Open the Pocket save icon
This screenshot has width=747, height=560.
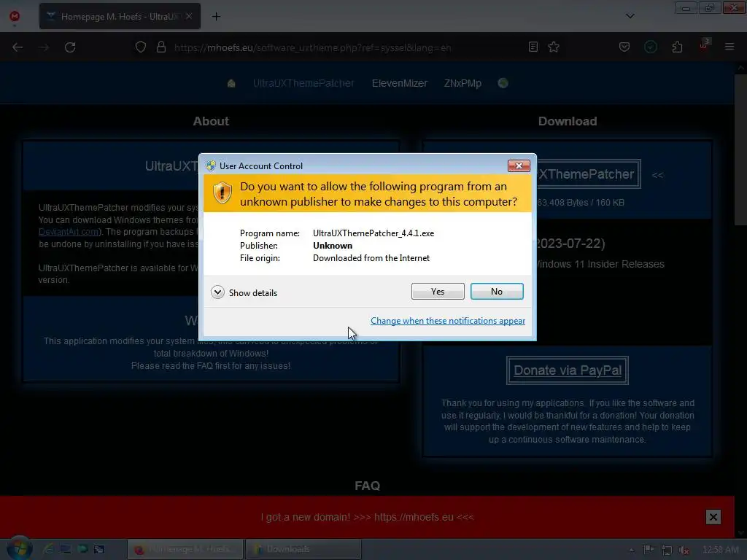coord(624,47)
